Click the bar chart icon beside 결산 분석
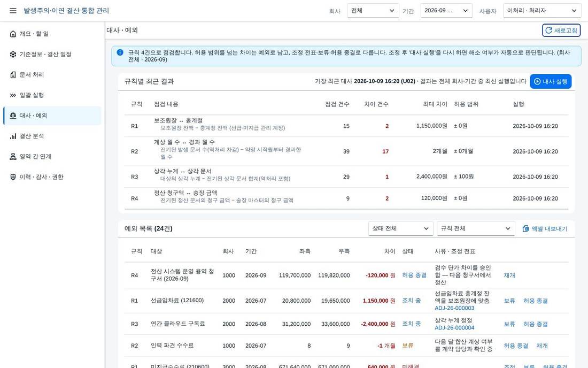Screen dimensions: 588x368 point(13,136)
